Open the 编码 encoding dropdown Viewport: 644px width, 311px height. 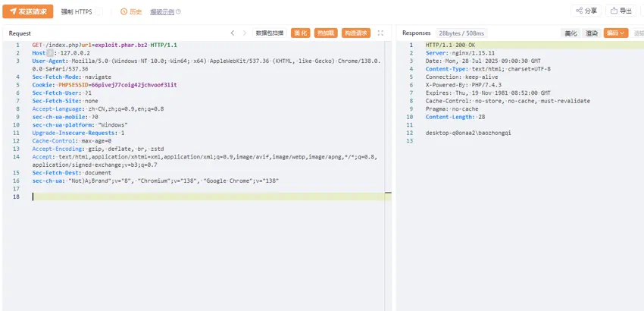pyautogui.click(x=616, y=33)
